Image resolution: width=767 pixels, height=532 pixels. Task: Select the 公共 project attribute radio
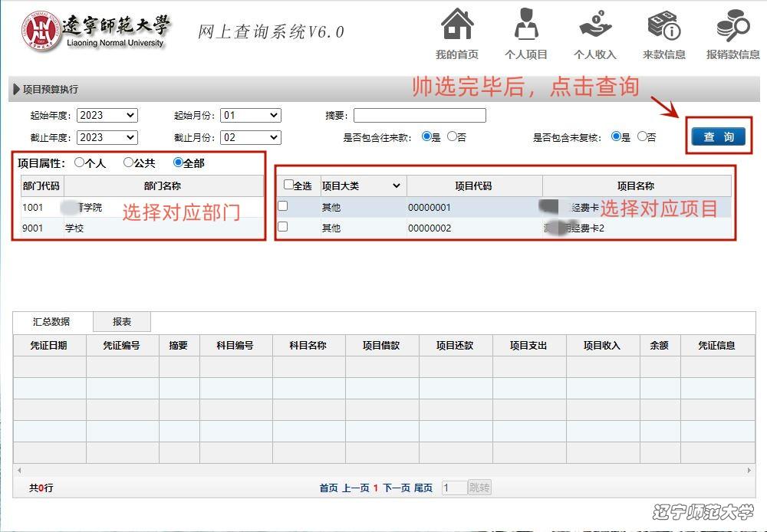point(128,163)
